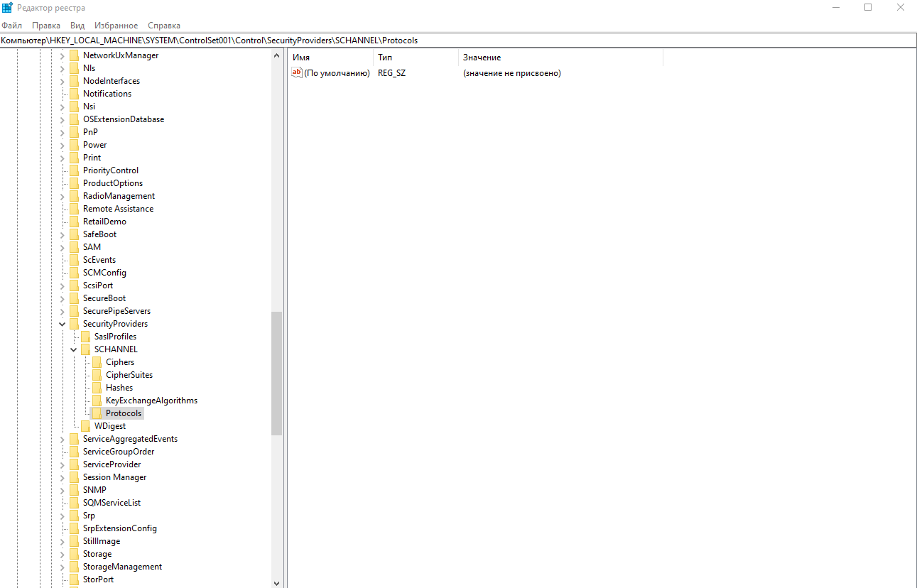Image resolution: width=917 pixels, height=588 pixels.
Task: Click the registry path address bar
Action: point(458,40)
